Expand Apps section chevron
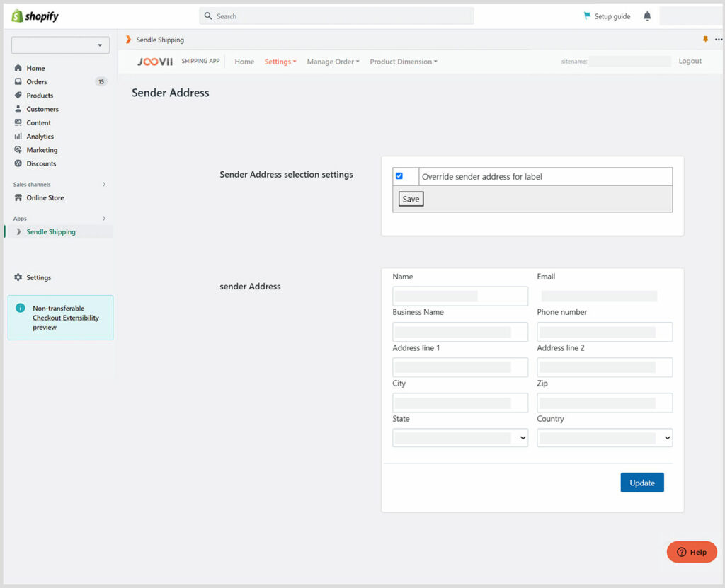 click(x=104, y=218)
